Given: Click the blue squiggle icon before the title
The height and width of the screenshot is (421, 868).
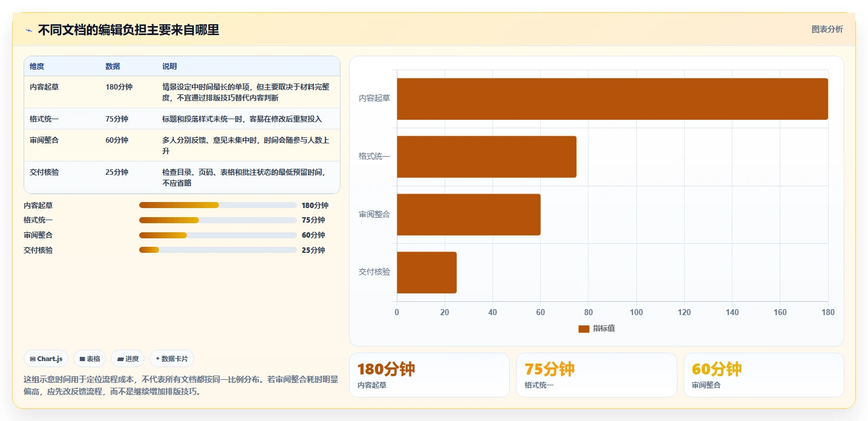Looking at the screenshot, I should 28,30.
